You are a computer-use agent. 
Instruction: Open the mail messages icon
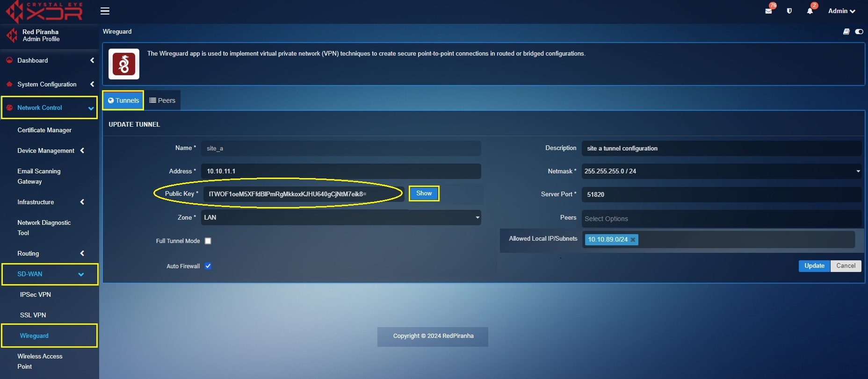point(768,11)
